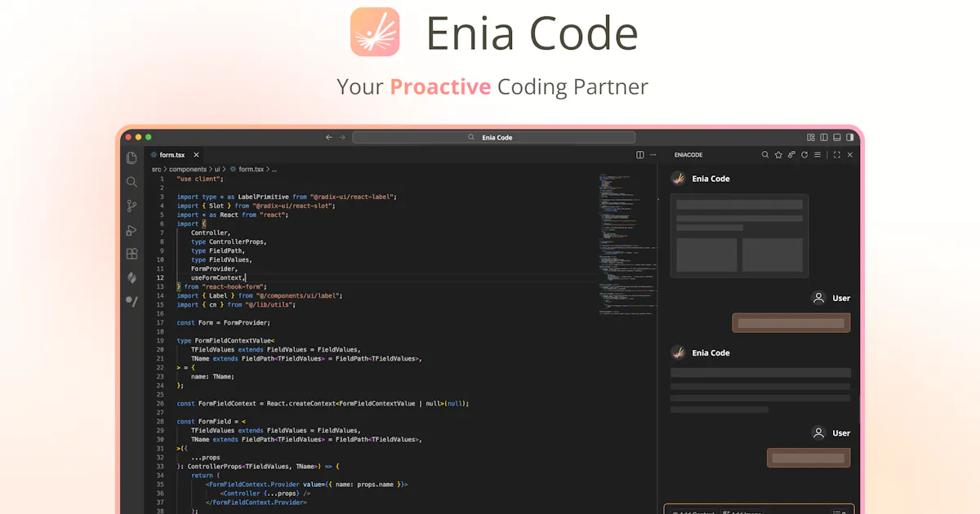Go back with the left arrow in title bar
This screenshot has height=514, width=980.
(328, 138)
